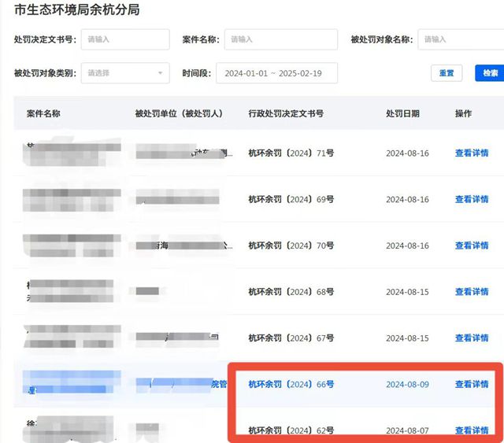Click the 案件名称 column header

[x=43, y=113]
